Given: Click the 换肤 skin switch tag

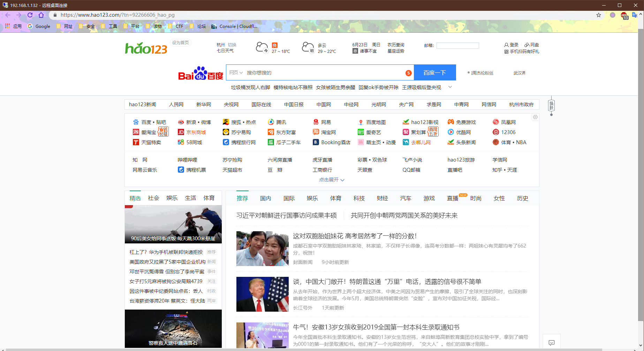Looking at the screenshot, I should click(551, 106).
